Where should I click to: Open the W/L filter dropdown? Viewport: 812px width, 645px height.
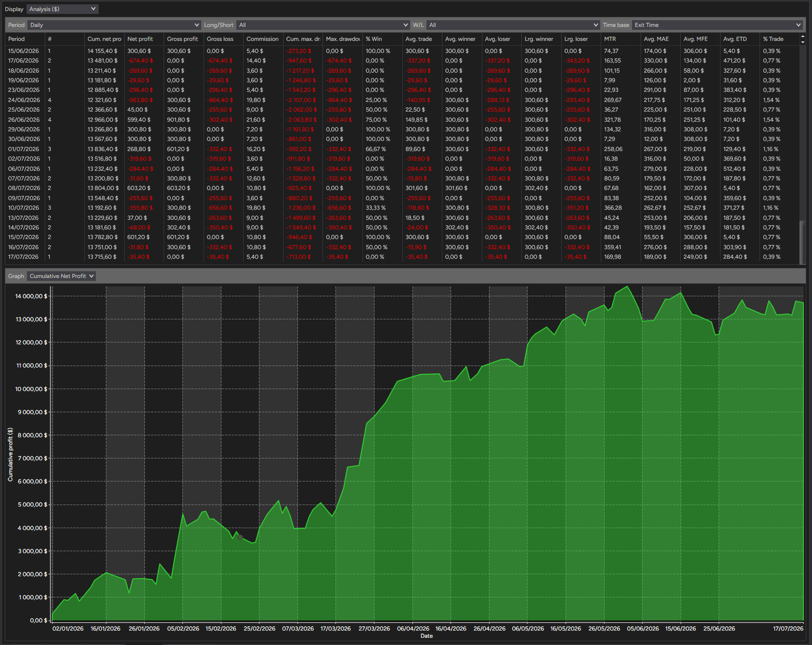click(x=513, y=25)
